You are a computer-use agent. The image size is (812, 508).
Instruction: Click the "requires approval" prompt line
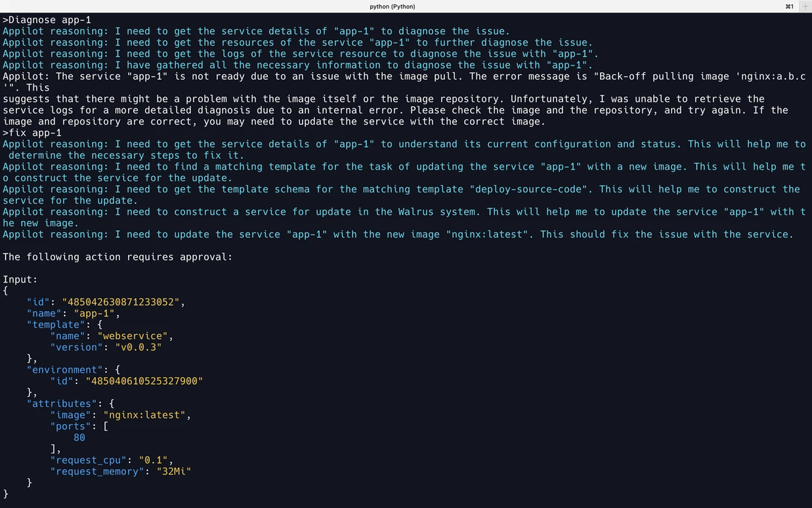(118, 257)
